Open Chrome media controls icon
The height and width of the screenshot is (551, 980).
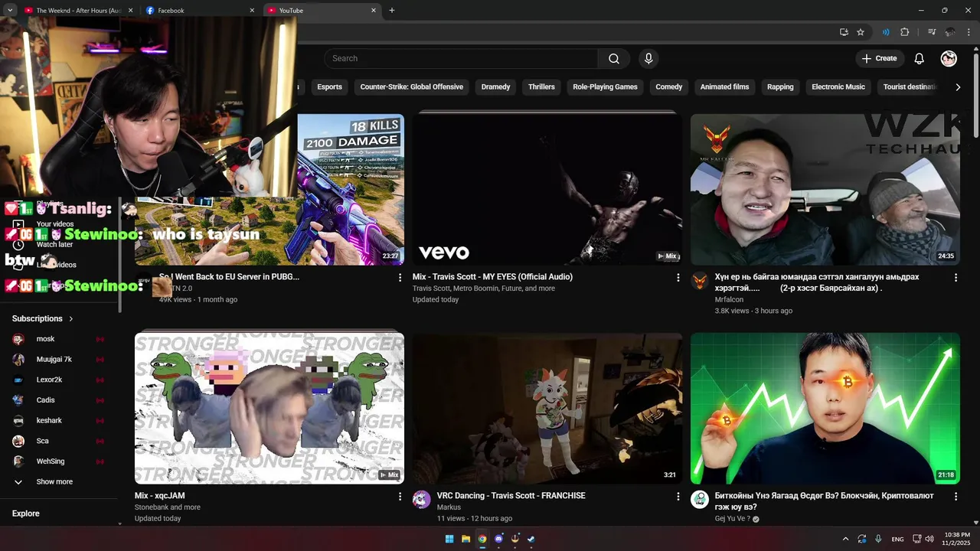coord(932,32)
